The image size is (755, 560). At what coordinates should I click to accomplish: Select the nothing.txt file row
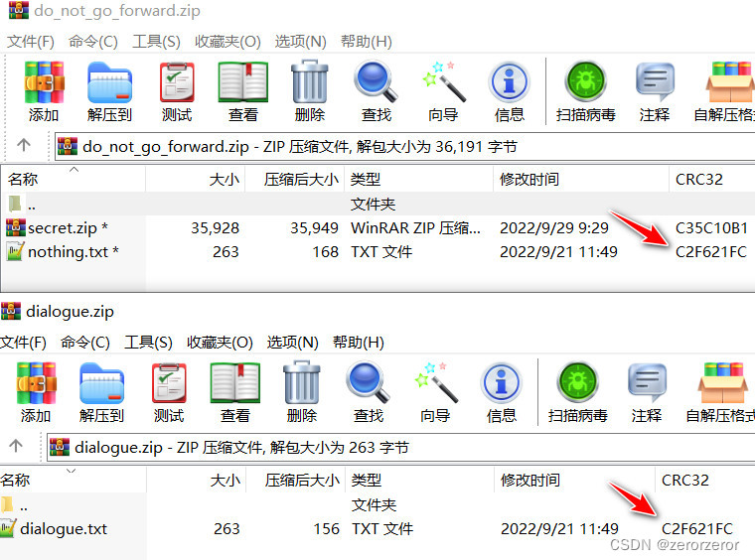[x=377, y=251]
